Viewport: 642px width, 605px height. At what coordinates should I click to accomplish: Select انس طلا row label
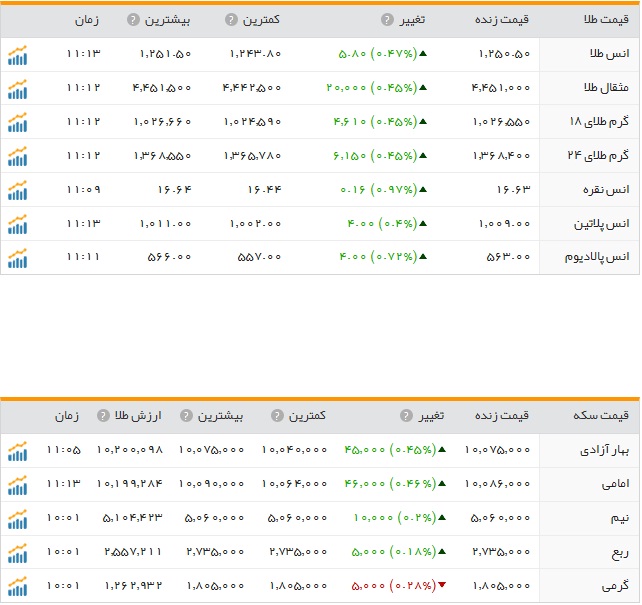[x=609, y=54]
